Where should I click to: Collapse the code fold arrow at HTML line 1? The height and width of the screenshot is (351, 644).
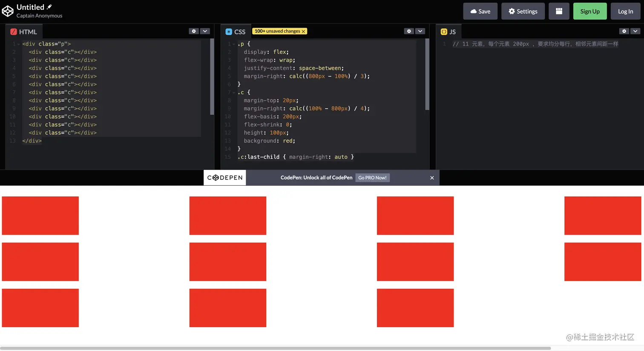point(18,44)
